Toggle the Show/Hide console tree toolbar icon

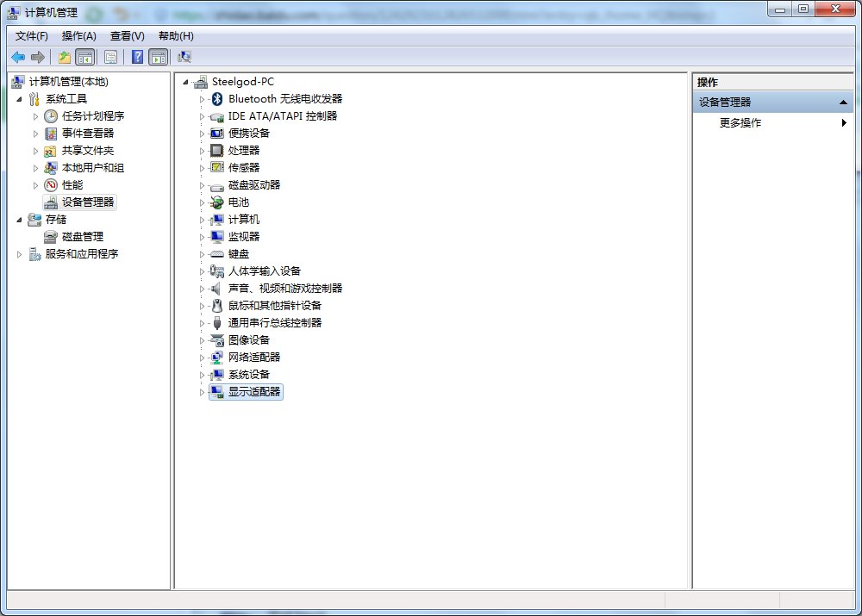(x=83, y=57)
